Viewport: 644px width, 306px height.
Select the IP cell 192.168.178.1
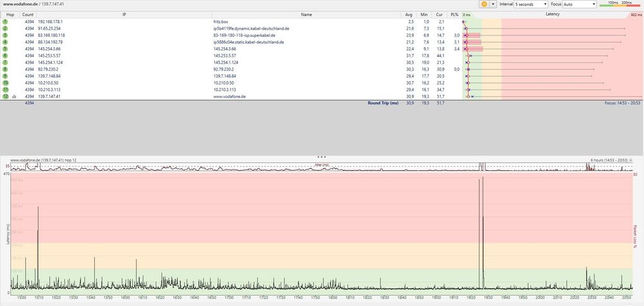click(50, 21)
